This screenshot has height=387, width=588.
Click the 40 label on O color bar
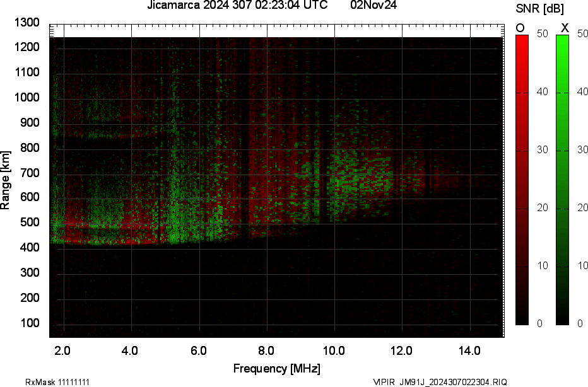[542, 92]
